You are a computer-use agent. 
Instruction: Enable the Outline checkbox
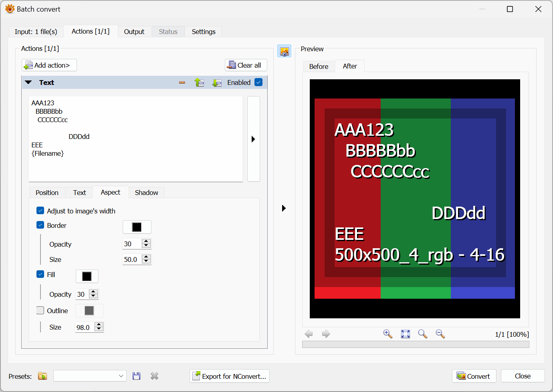[x=40, y=310]
